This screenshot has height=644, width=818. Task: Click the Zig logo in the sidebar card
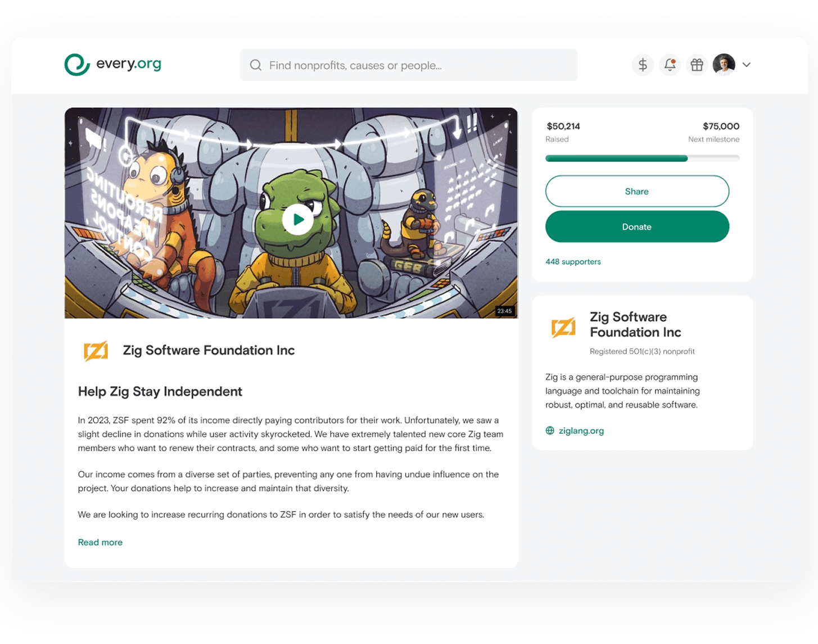click(563, 326)
